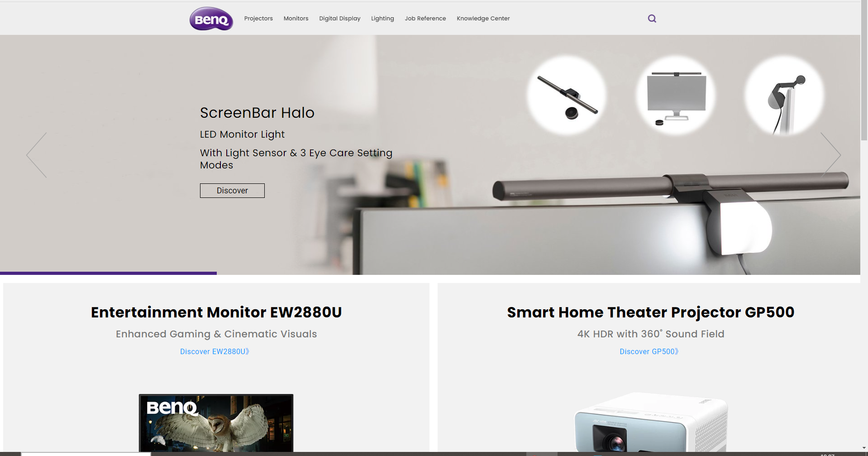Expand the Job Reference menu
The height and width of the screenshot is (456, 868).
click(425, 19)
